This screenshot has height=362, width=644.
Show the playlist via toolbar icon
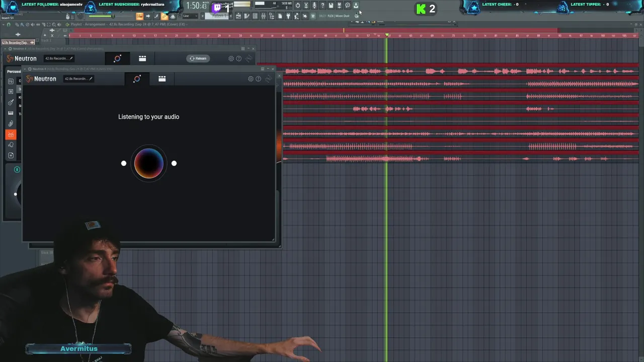click(238, 16)
